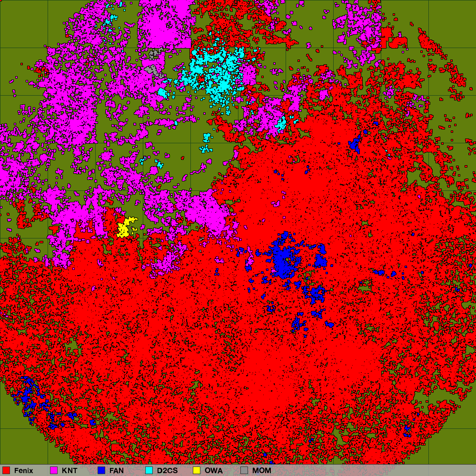Click the yellow OWA legend swatch
Screen dimensions: 476x476
tap(197, 470)
